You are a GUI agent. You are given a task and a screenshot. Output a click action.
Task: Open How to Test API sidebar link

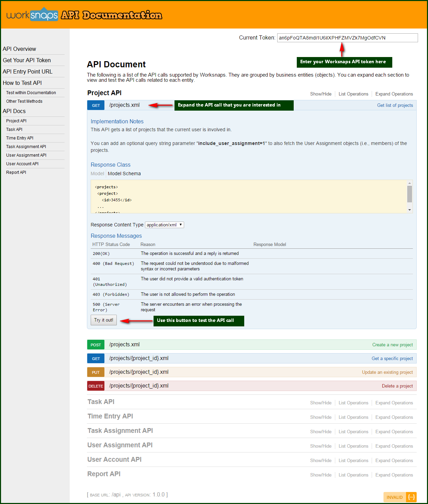tap(22, 83)
